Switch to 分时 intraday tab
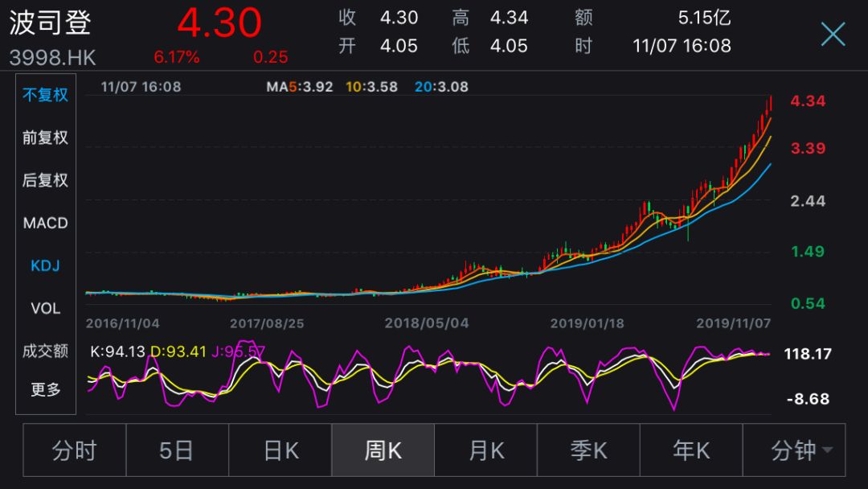 pos(75,450)
